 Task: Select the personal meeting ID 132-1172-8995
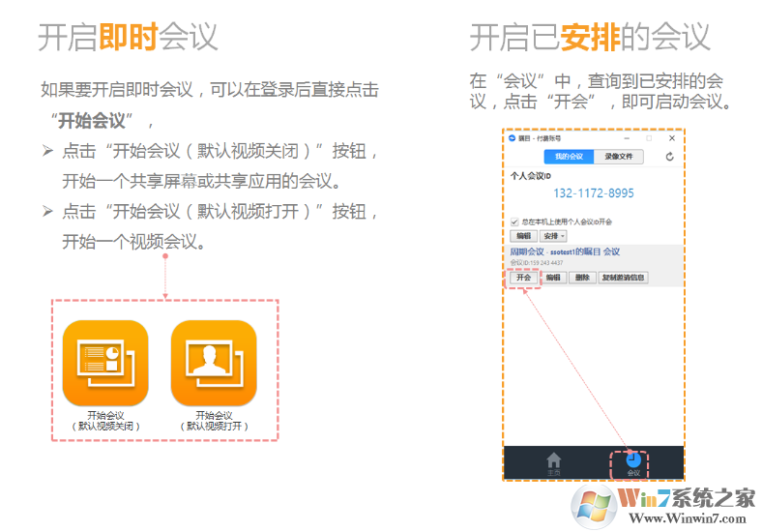click(x=594, y=193)
